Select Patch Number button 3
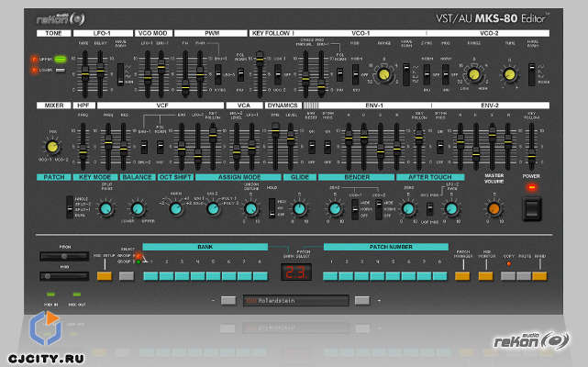This screenshot has width=588, height=367. point(361,276)
